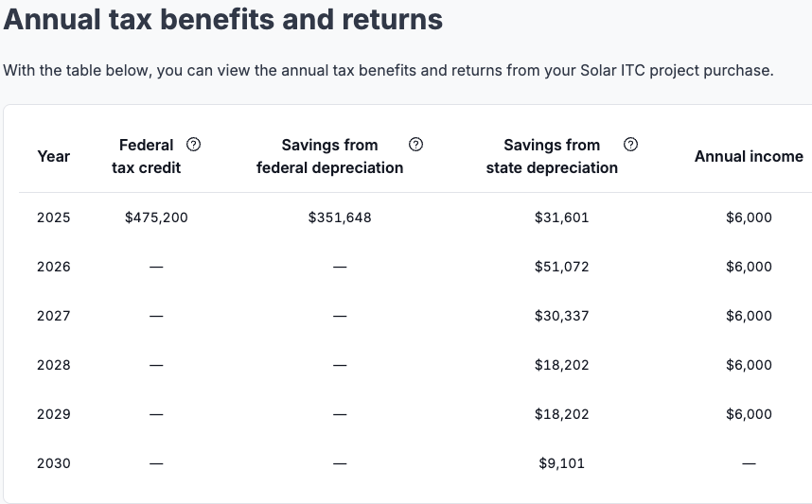Select the $351,648 federal depreciation value
Image resolution: width=812 pixels, height=504 pixels.
[x=340, y=217]
